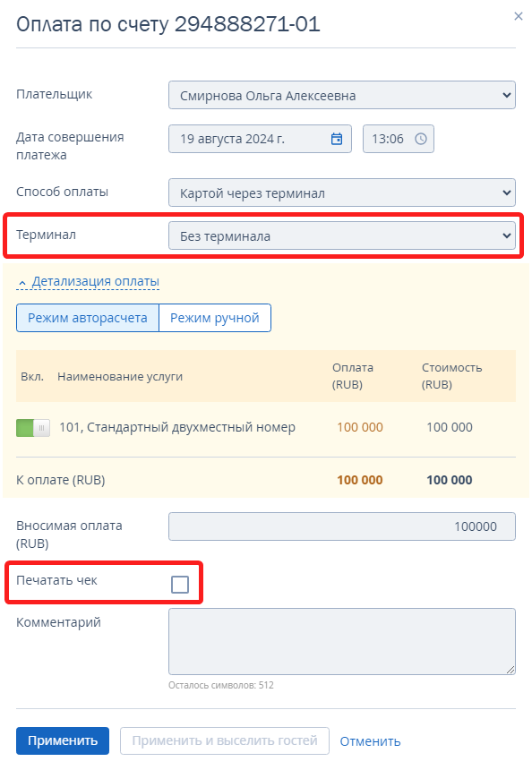Click the Применить button
This screenshot has height=770, width=532.
63,740
